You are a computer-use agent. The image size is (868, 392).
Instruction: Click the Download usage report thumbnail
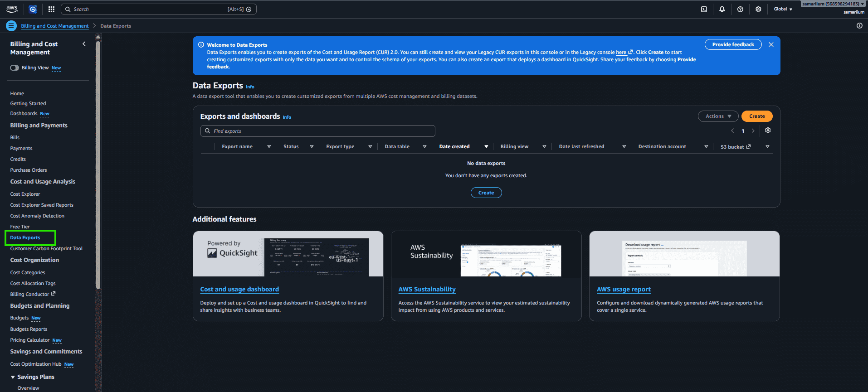(x=684, y=254)
